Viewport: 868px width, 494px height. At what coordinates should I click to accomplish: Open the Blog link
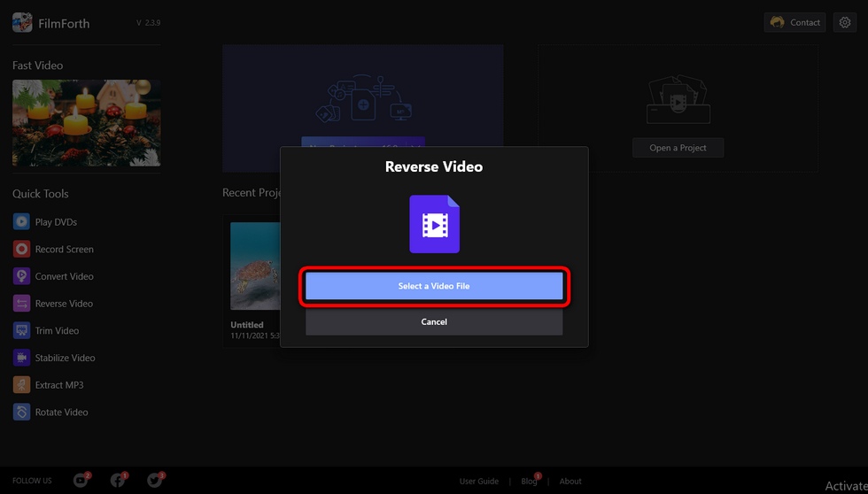[529, 482]
